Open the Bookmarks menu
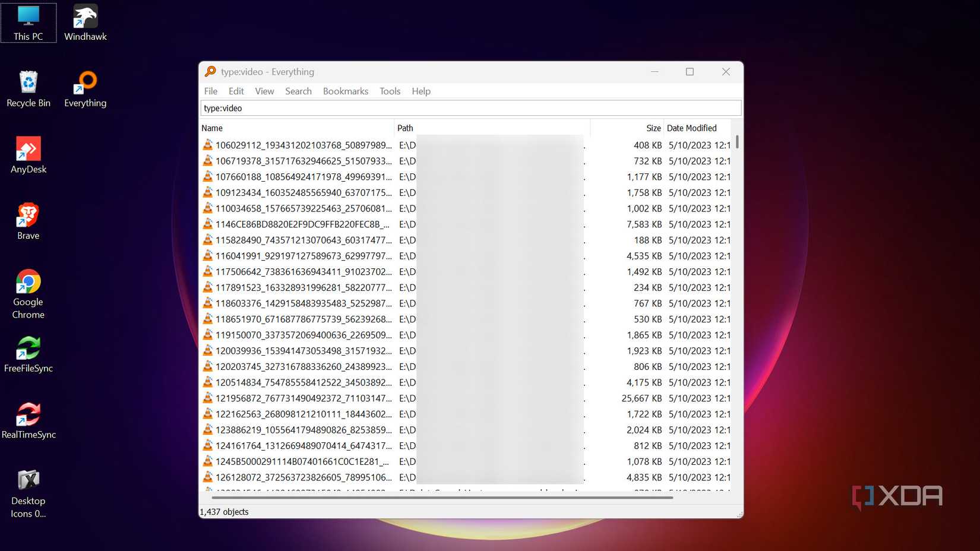The width and height of the screenshot is (980, 551). [x=345, y=91]
